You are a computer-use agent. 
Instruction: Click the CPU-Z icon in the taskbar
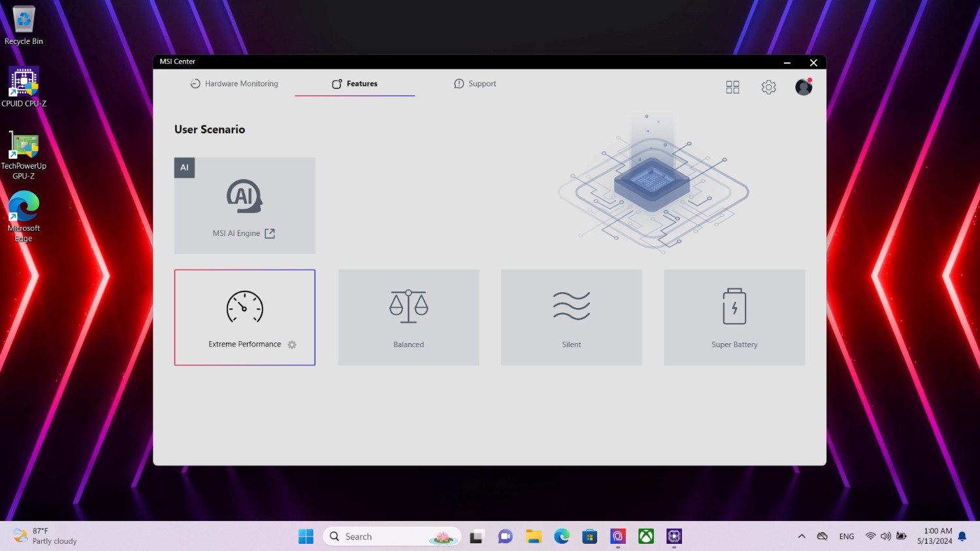point(674,537)
